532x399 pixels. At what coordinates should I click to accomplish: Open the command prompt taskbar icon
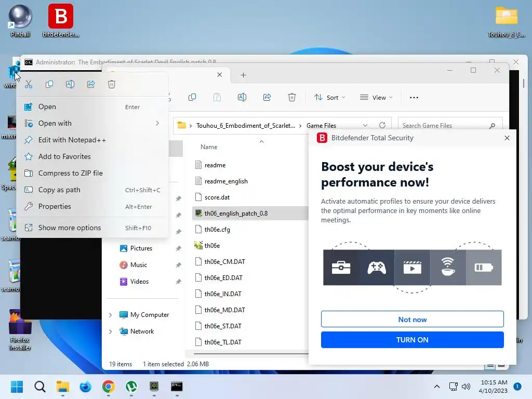coord(177,387)
